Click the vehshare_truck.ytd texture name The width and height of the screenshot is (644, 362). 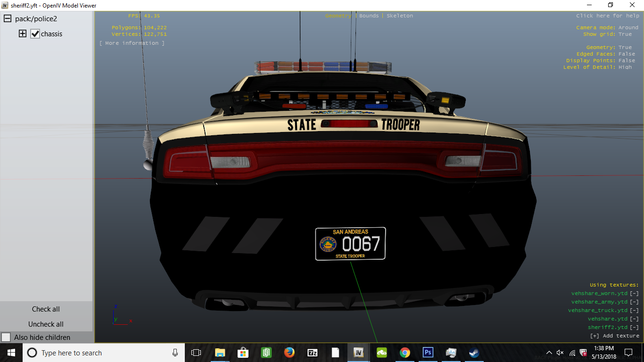point(598,311)
